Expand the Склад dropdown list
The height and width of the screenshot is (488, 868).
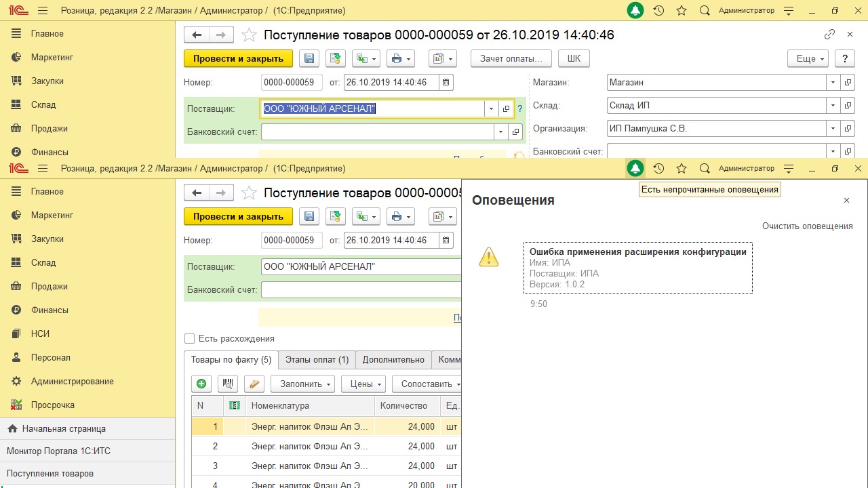833,105
